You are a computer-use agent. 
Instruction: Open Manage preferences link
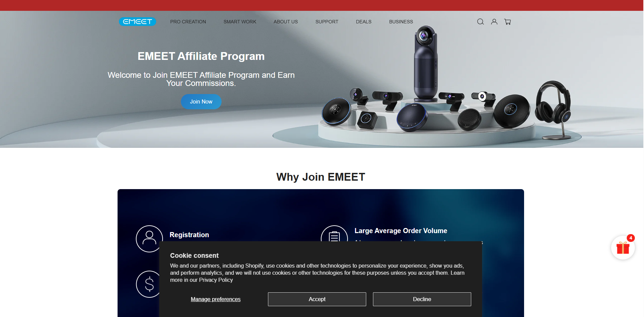(x=215, y=299)
